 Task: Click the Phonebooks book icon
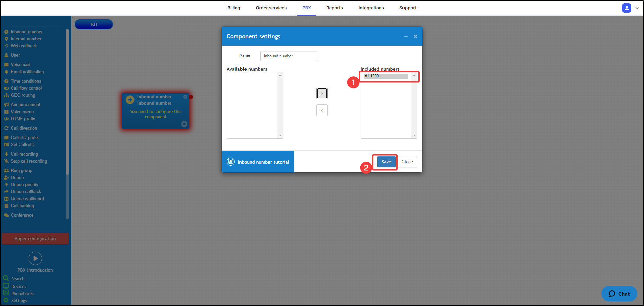click(x=6, y=293)
